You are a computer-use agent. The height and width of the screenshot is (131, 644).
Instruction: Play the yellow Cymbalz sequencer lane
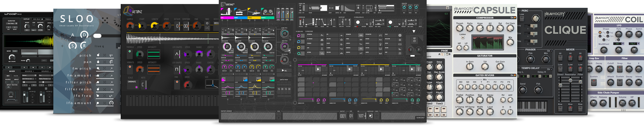click(381, 69)
